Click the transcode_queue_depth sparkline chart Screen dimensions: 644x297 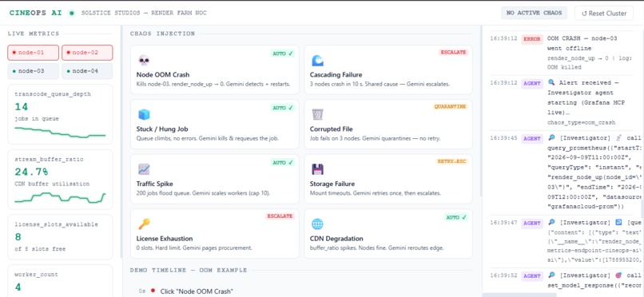[60, 132]
